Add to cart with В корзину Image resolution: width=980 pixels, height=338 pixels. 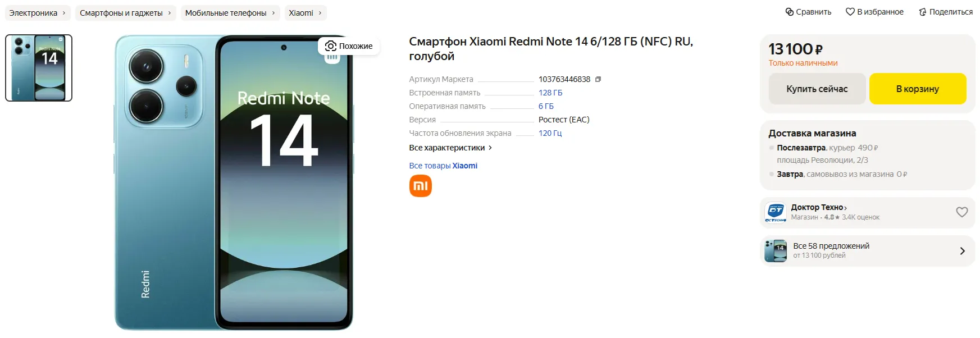point(918,89)
